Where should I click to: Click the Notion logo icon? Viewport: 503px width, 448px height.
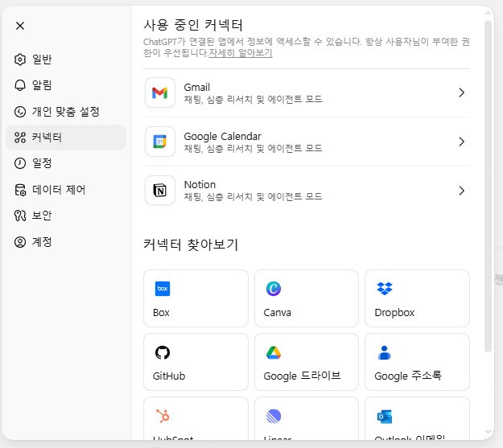(160, 191)
